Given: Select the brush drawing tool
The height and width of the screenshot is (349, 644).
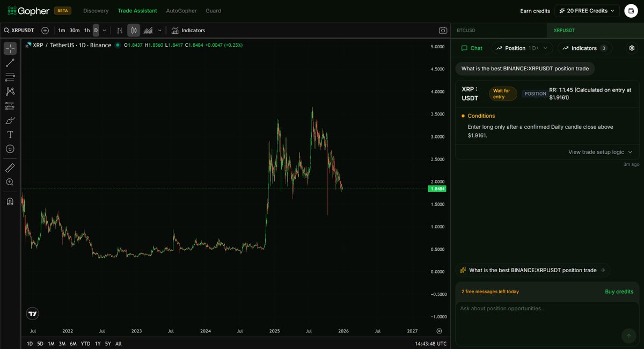Looking at the screenshot, I should point(10,120).
